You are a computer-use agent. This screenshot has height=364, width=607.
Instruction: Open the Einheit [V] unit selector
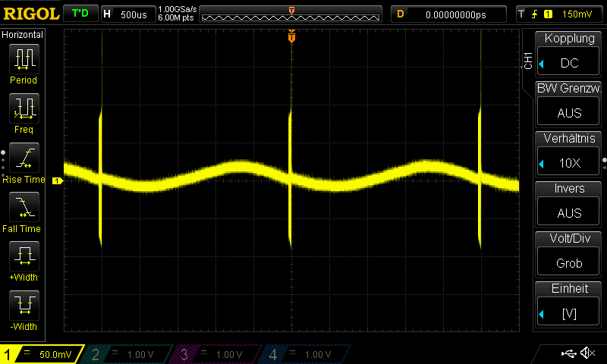[x=569, y=305]
